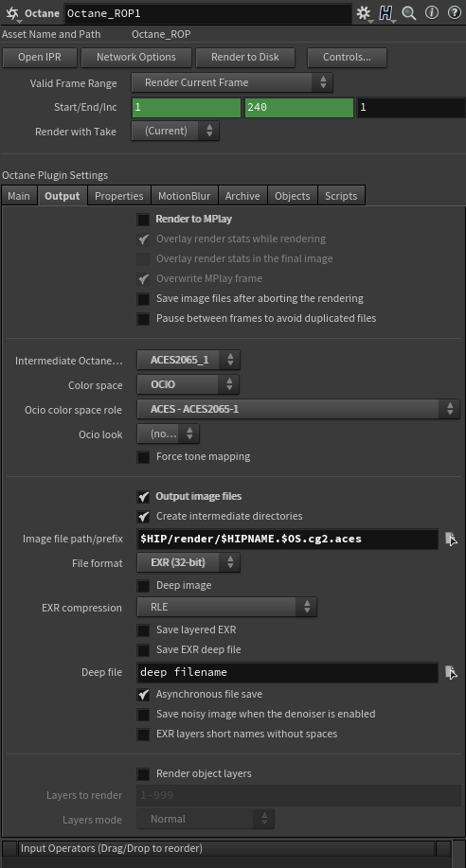Click the question mark help icon
Image resolution: width=466 pixels, height=868 pixels.
(x=455, y=12)
